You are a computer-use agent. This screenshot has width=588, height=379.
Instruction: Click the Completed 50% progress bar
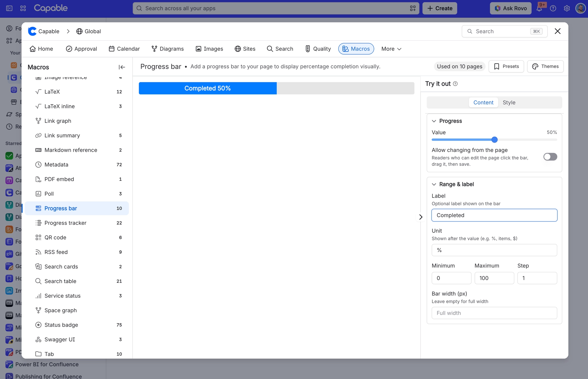276,88
